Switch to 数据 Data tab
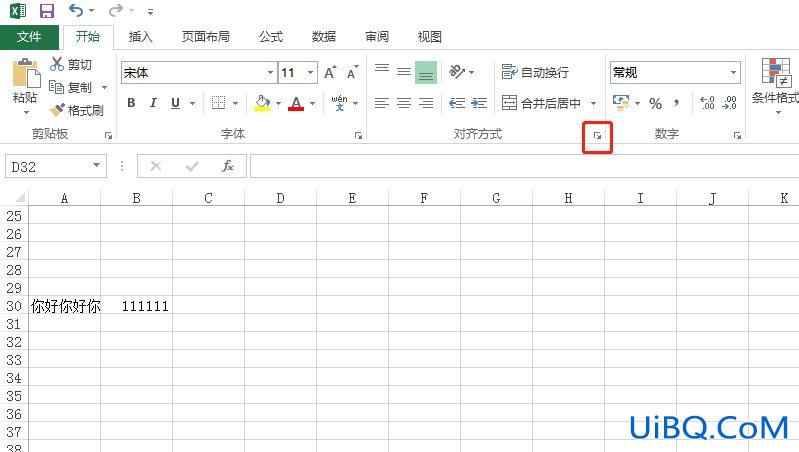 [x=324, y=37]
